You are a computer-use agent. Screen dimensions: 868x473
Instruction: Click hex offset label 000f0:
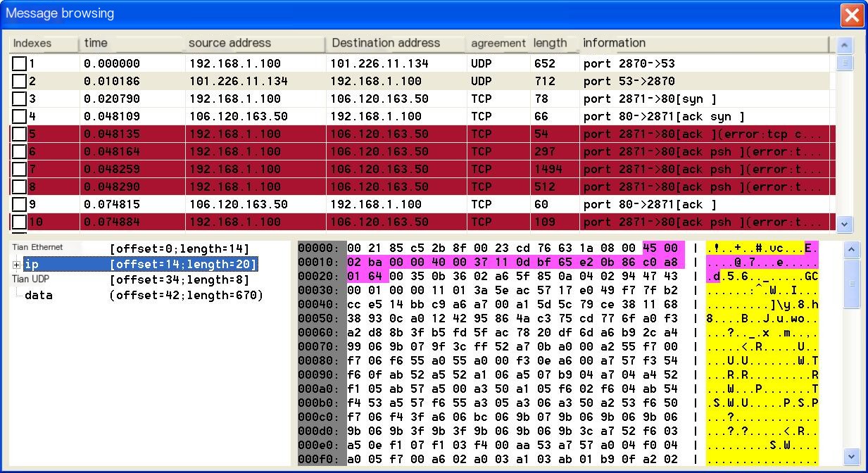point(319,460)
